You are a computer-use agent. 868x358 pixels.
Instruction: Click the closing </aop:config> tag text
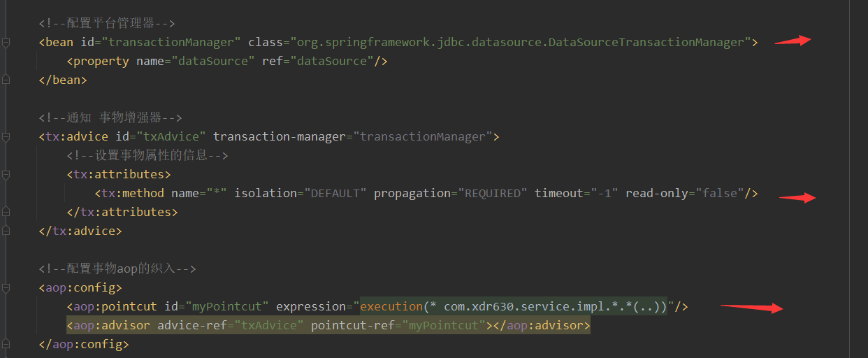(x=84, y=345)
